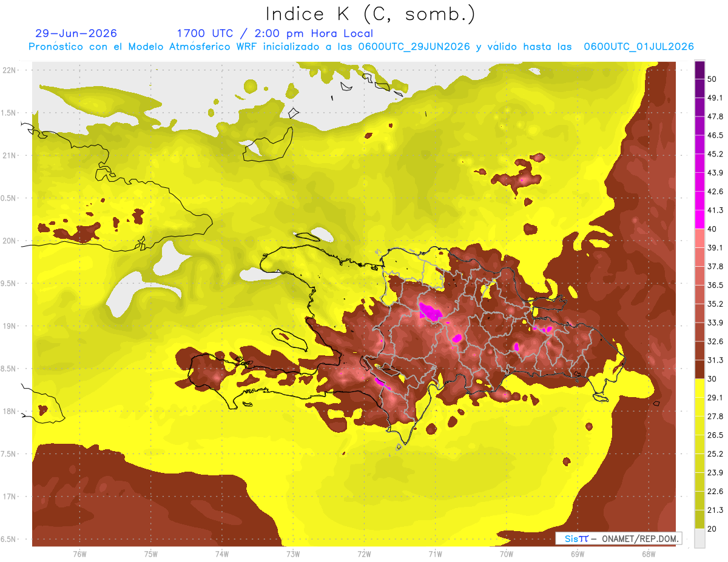
Task: Click the legend value "49.1"
Action: [715, 98]
